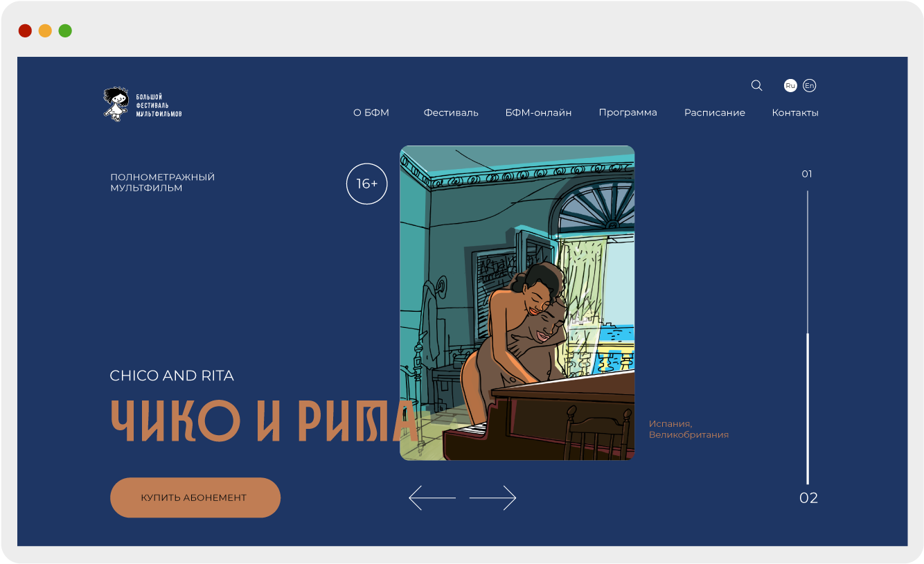Image resolution: width=924 pixels, height=564 pixels.
Task: Navigate to Программа page
Action: coord(628,112)
